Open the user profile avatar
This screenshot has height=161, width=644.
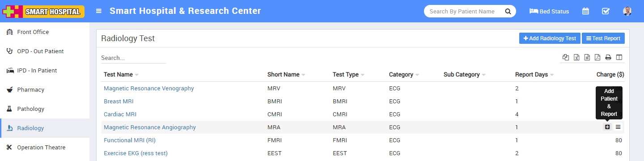point(627,11)
